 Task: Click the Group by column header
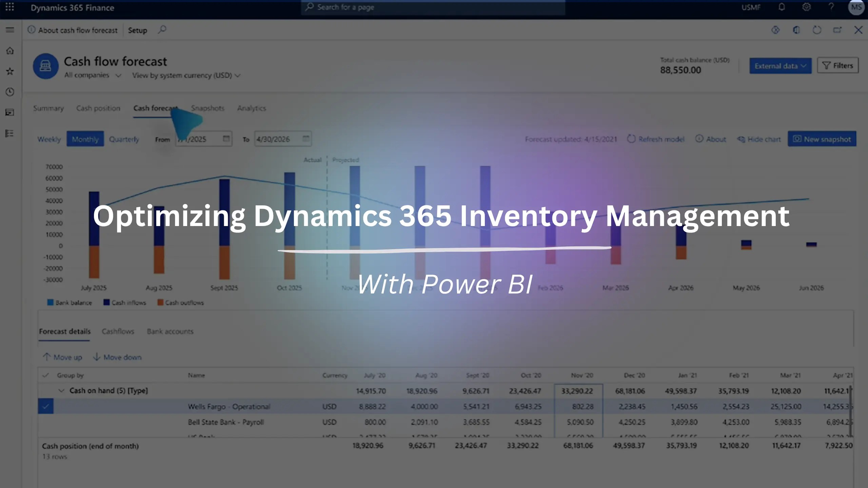pos(70,375)
